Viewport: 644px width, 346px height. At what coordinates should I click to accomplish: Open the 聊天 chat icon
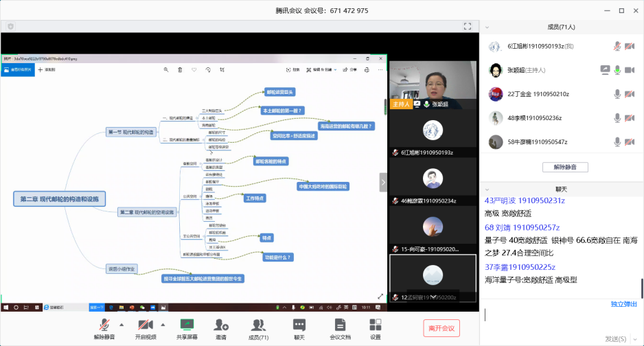pos(299,325)
